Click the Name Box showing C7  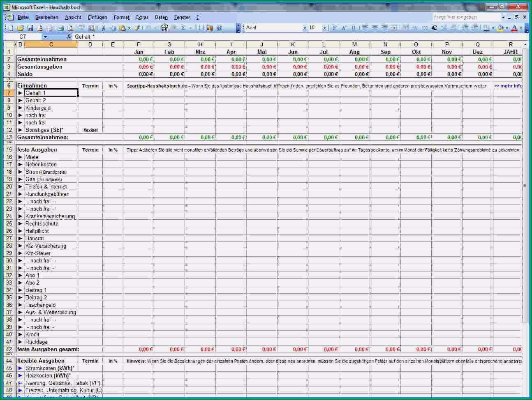(23, 37)
